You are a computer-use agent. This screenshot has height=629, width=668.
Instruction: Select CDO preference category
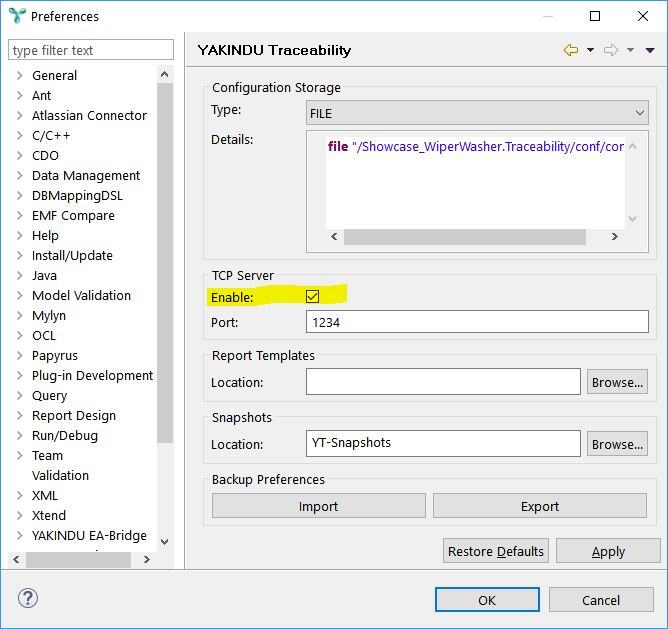45,156
